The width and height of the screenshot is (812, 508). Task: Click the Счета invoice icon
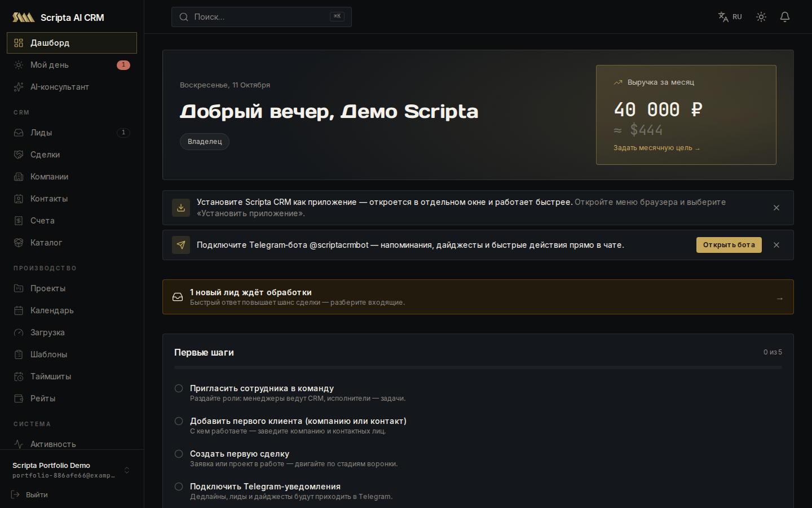coord(19,221)
